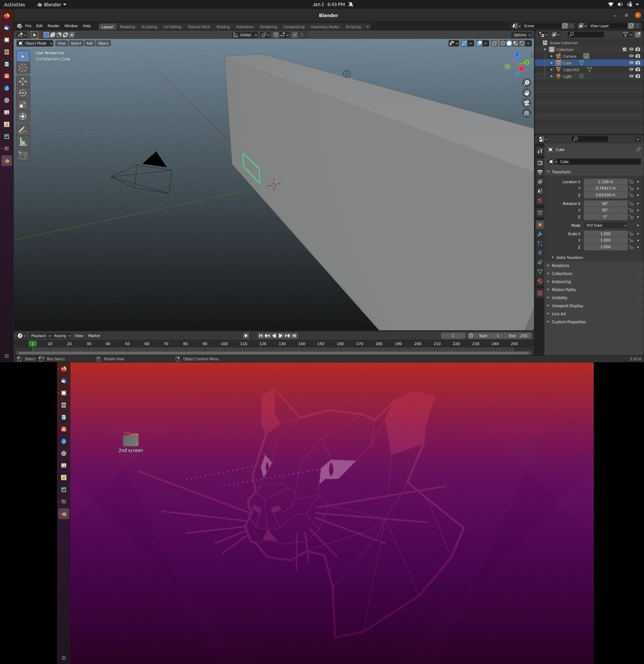Select the Annotate tool

coord(23,130)
